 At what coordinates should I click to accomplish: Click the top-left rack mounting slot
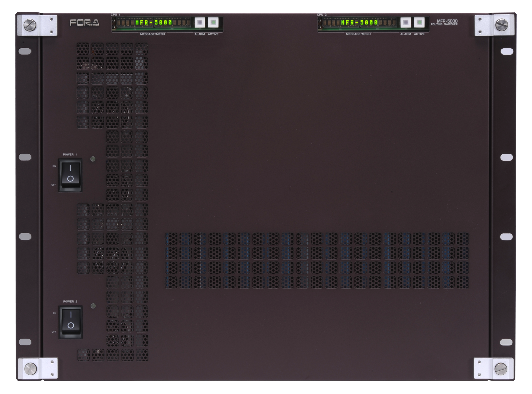25,51
